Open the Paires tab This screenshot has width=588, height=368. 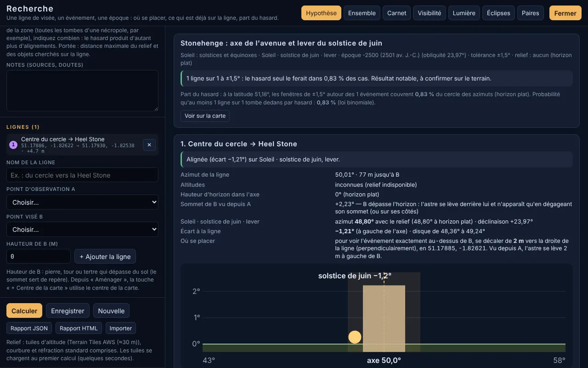(531, 13)
